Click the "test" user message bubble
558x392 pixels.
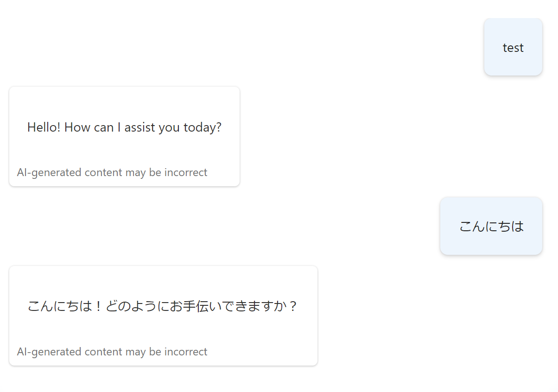(513, 48)
